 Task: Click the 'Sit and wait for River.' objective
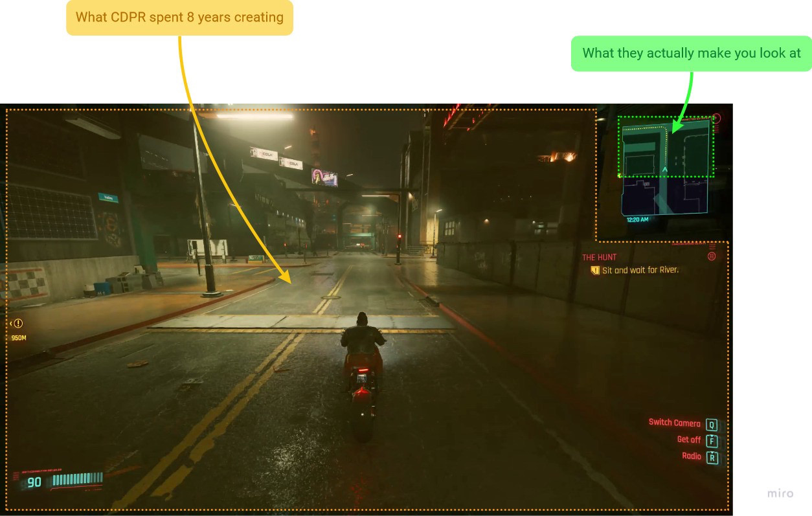coord(640,271)
